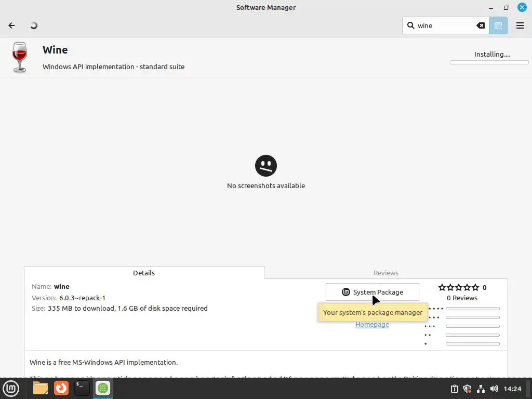Viewport: 532px width, 399px height.
Task: Minimize the Software Manager window
Action: point(490,7)
